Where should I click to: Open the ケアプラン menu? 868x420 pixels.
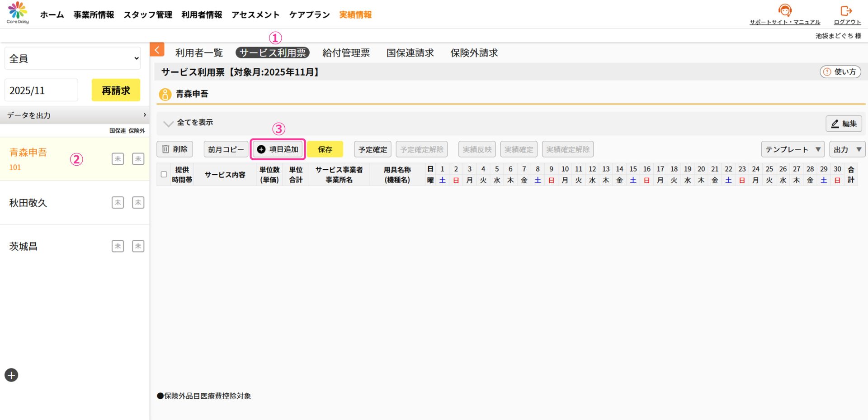click(x=309, y=15)
